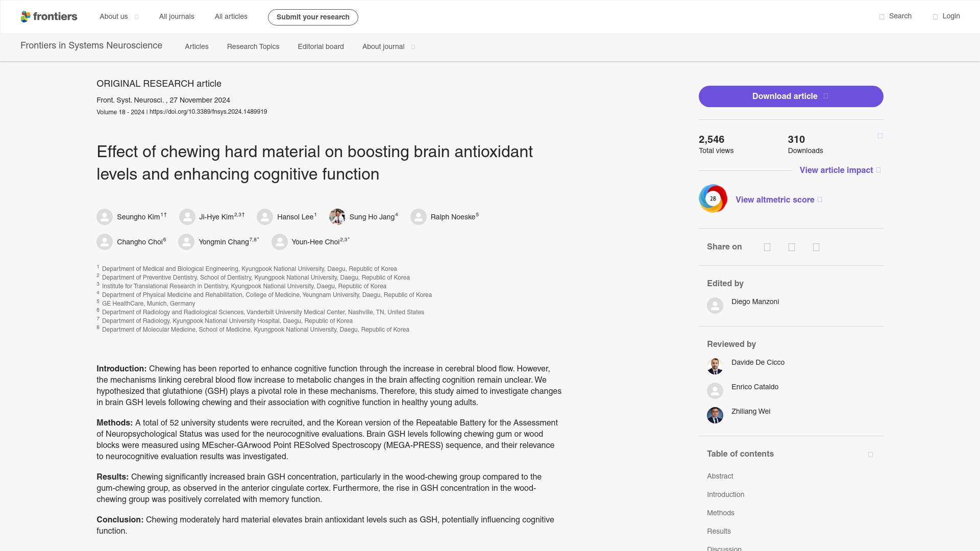Image resolution: width=980 pixels, height=551 pixels.
Task: Open author Seungho Kim's profile
Action: click(x=138, y=217)
